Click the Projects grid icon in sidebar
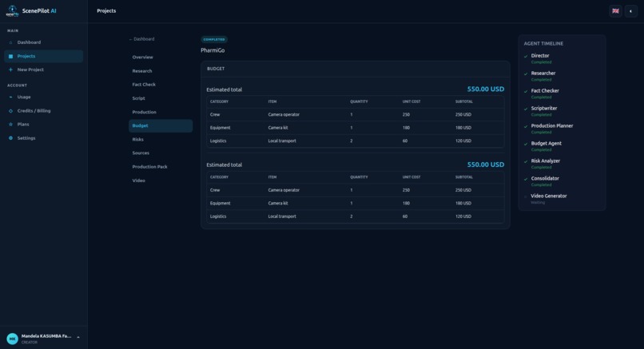The image size is (644, 349). tap(10, 56)
